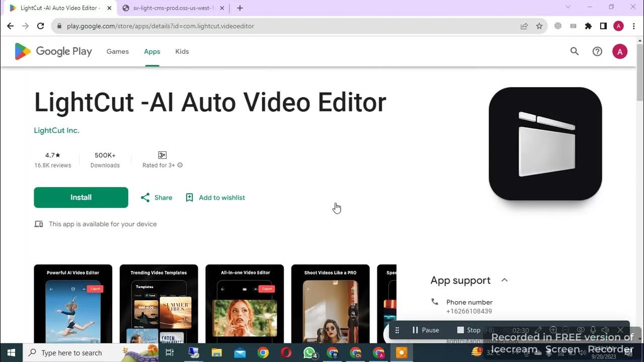This screenshot has height=362, width=644.
Task: Collapse the App support section
Action: tap(505, 280)
